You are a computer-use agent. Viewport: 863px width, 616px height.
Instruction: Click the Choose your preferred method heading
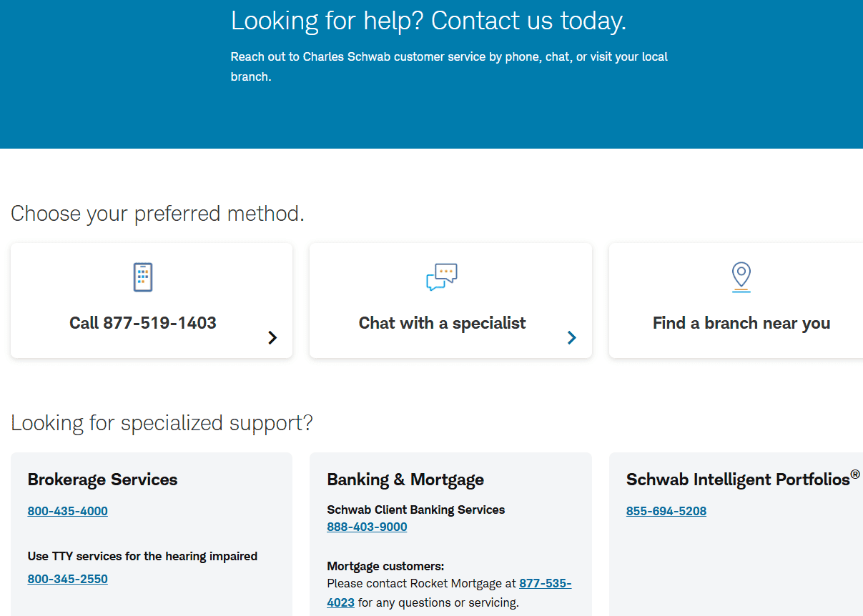point(158,213)
